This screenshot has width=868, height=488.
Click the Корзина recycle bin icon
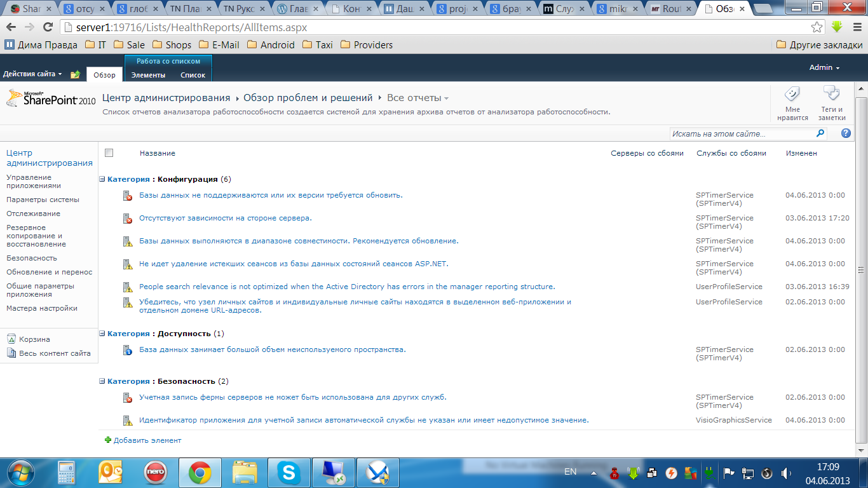(11, 339)
